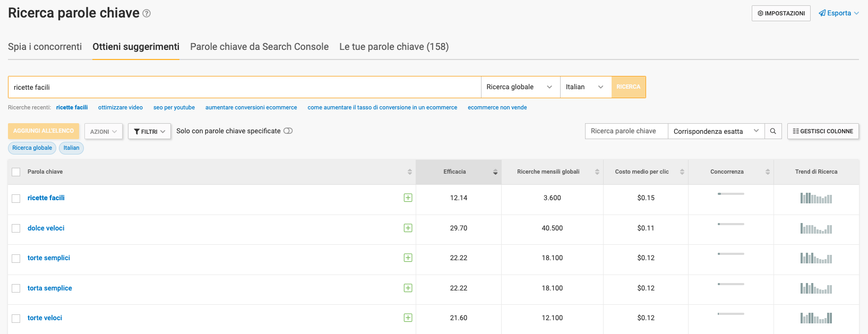Check the 'torte semplici' row checkbox
Image resolution: width=868 pixels, height=334 pixels.
tap(16, 258)
